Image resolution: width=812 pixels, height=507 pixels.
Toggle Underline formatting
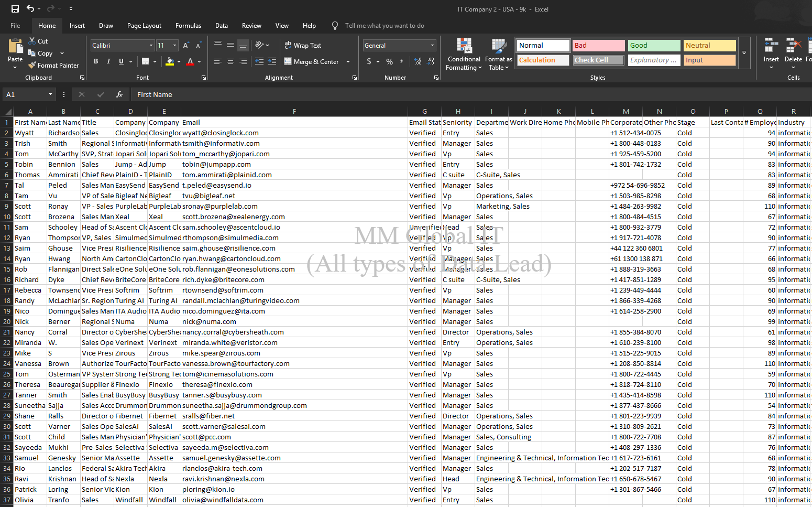(x=121, y=61)
